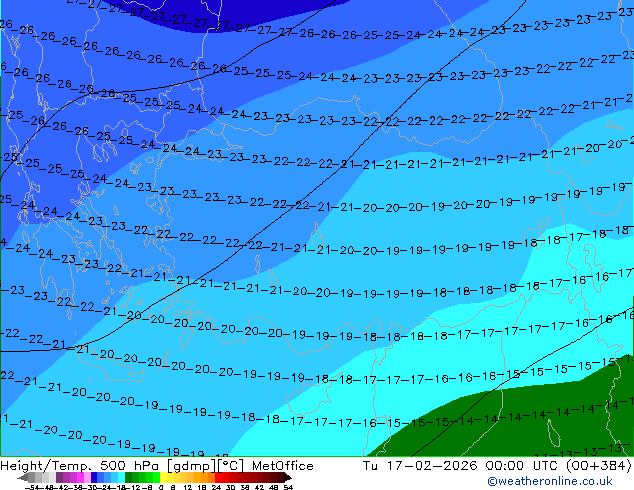Select bright red swatch in temperature legend
The width and height of the screenshot is (634, 490).
218,477
